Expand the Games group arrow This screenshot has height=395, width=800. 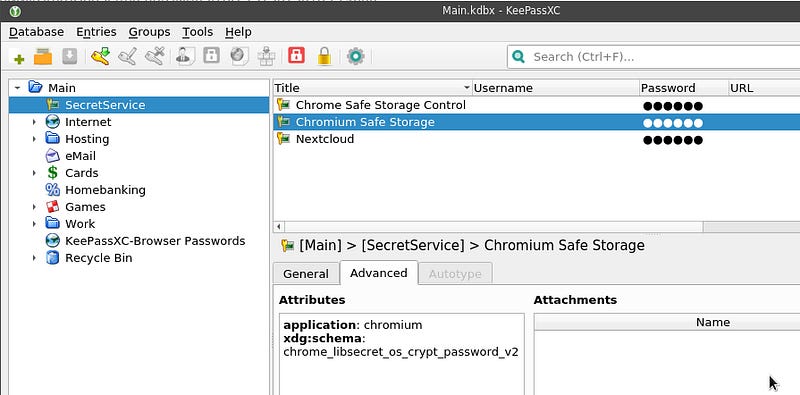pos(34,207)
